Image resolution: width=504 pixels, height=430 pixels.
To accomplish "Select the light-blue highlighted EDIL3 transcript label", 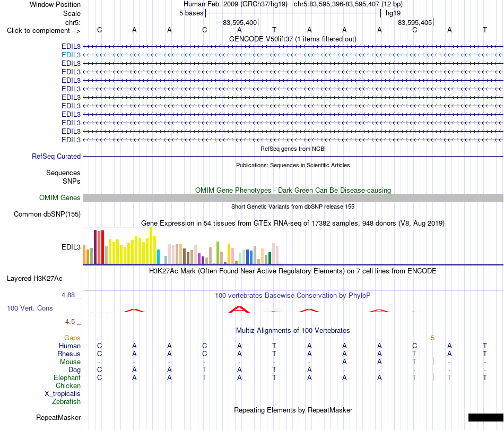I will pos(71,55).
